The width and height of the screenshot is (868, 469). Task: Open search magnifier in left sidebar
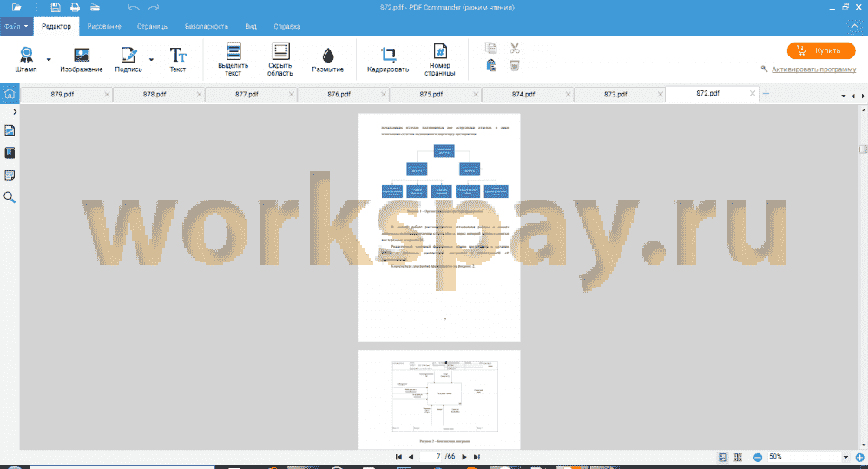coord(10,197)
